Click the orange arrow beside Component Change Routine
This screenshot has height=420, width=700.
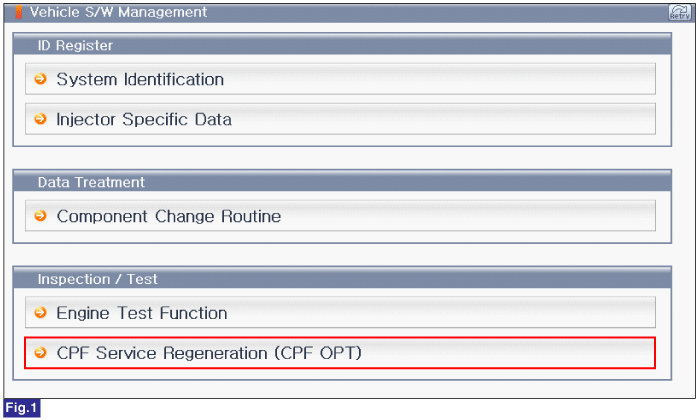[41, 216]
